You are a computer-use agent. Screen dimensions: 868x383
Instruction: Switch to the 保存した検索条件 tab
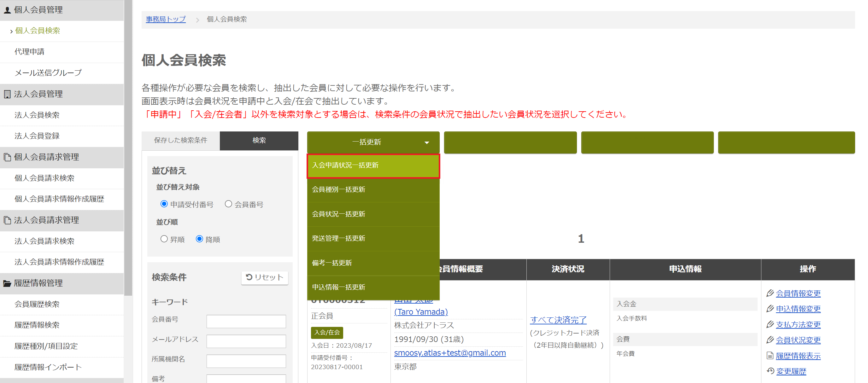click(x=181, y=141)
